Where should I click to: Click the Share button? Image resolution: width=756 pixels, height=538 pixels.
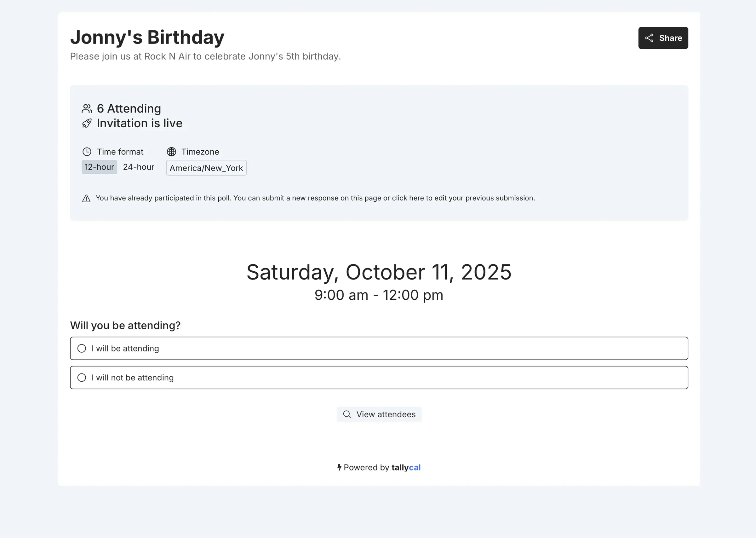(663, 38)
